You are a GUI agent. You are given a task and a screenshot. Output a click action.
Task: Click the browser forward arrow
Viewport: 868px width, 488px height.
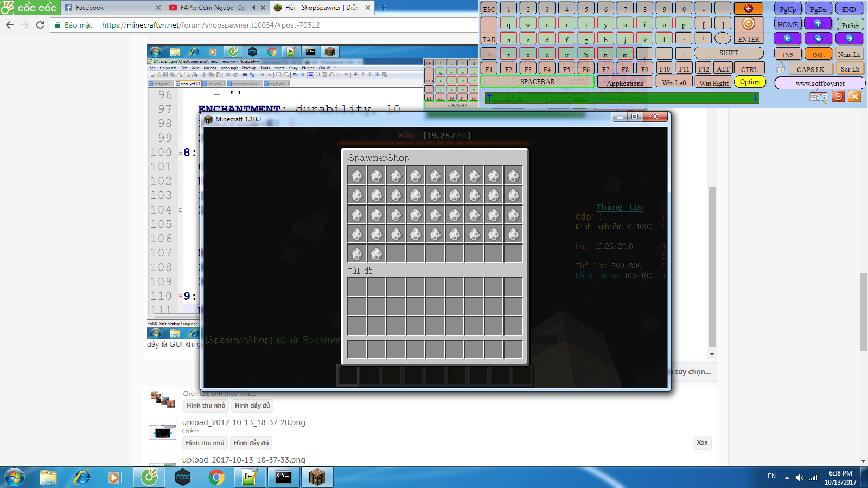tap(25, 25)
